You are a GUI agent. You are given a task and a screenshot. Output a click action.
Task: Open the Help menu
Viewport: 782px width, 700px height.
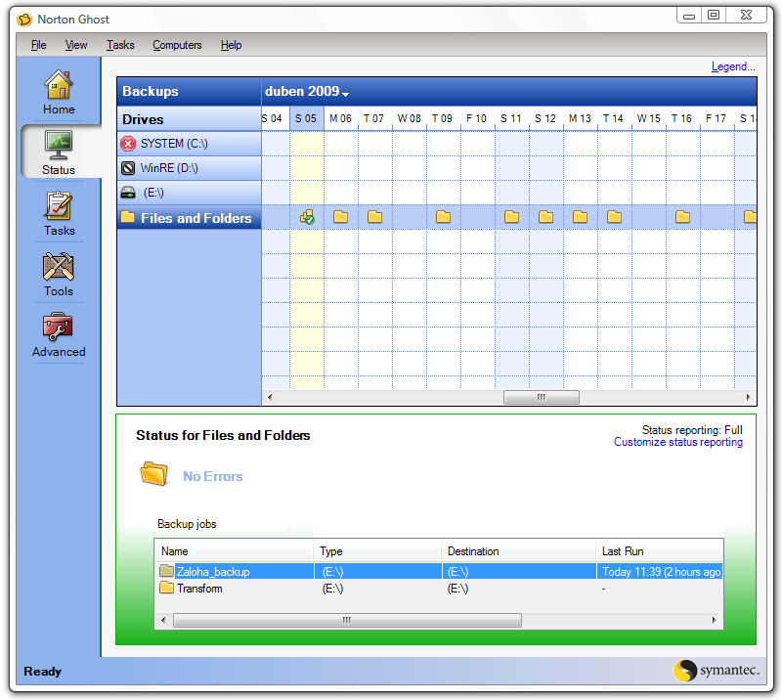point(232,45)
